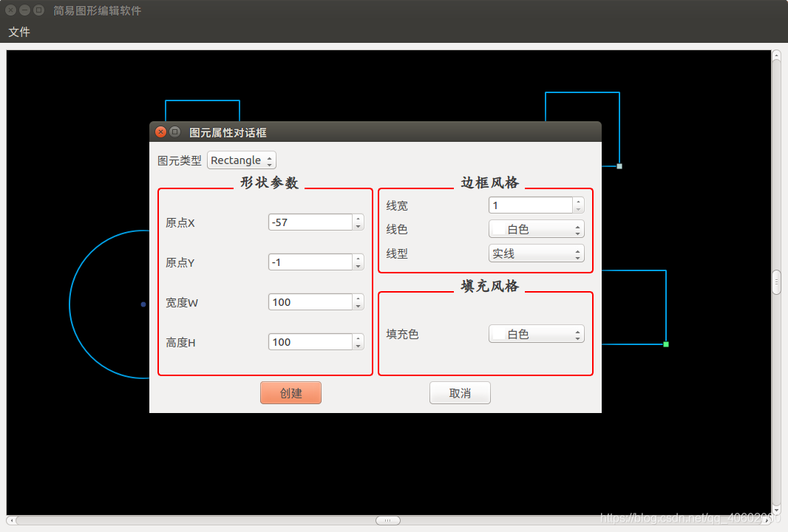The image size is (788, 532).
Task: Click inside the 原点X input field
Action: 307,222
